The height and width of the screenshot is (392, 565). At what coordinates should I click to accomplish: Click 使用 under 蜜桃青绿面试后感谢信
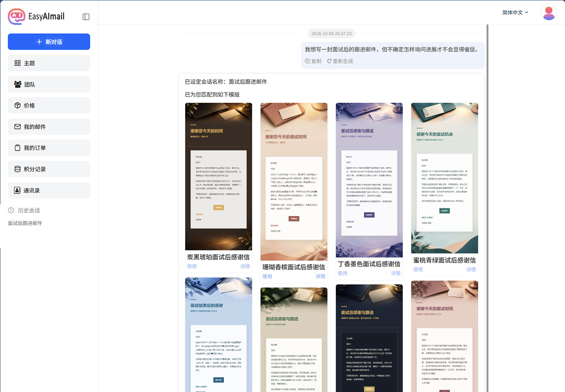pyautogui.click(x=418, y=269)
